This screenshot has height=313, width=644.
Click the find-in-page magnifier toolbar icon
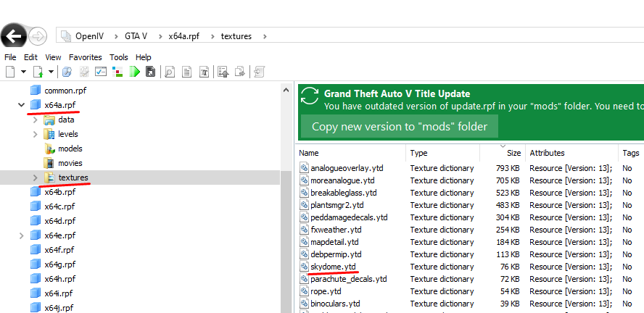point(169,72)
